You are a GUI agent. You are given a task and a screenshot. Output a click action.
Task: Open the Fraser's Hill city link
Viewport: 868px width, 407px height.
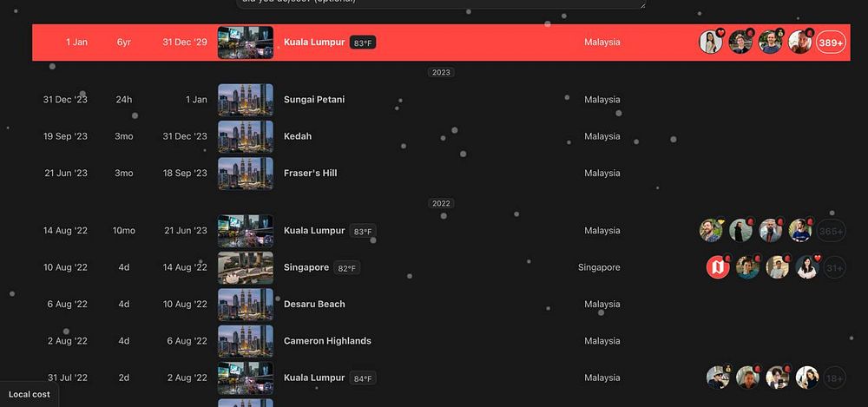(x=311, y=174)
